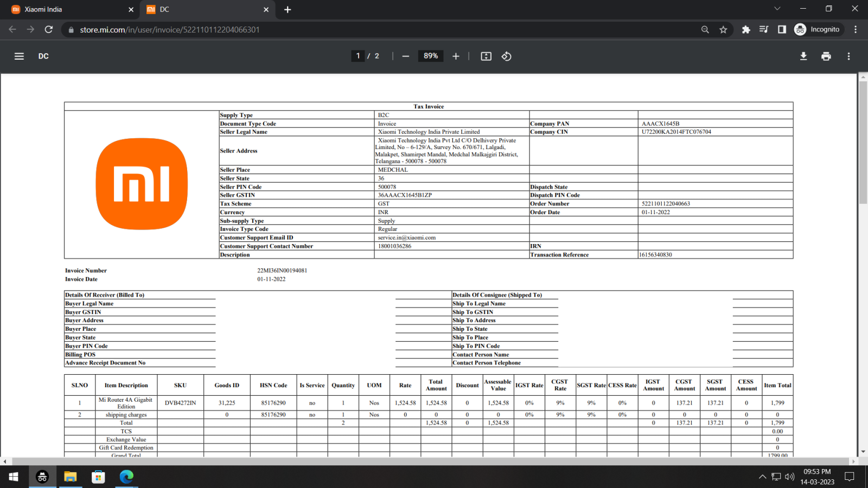
Task: Bookmark this page with star icon
Action: (723, 29)
